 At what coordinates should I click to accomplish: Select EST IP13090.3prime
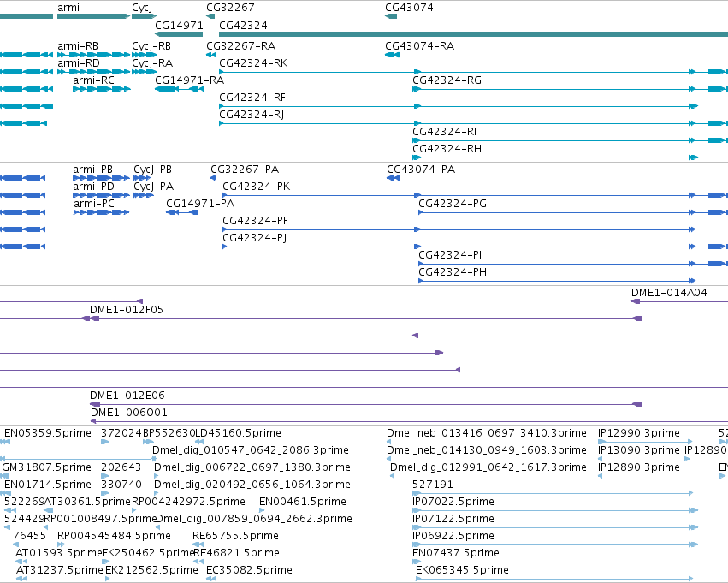click(639, 451)
